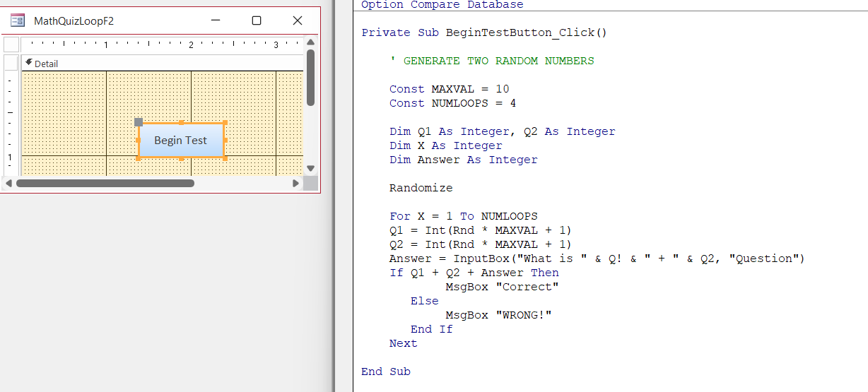Image resolution: width=868 pixels, height=392 pixels.
Task: Click the vertical scrollbar down arrow
Action: [x=310, y=168]
